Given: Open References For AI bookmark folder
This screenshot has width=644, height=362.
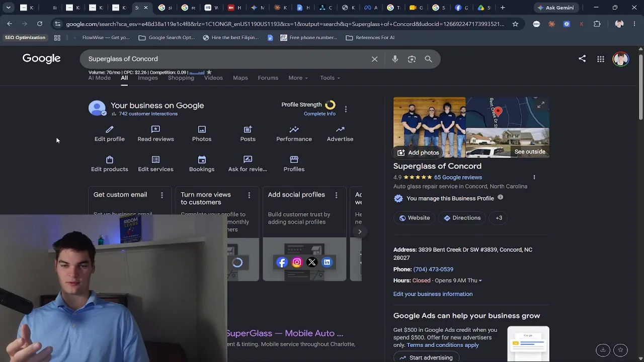Looking at the screenshot, I should (370, 38).
